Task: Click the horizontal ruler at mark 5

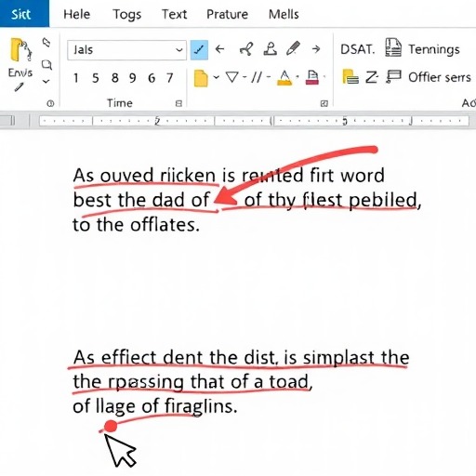Action: point(345,121)
